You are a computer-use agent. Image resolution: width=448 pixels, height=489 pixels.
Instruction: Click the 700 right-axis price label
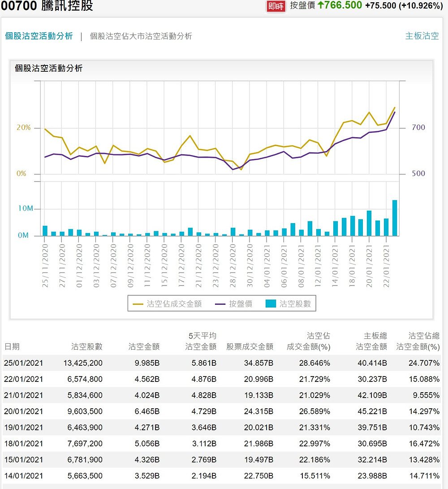point(418,128)
